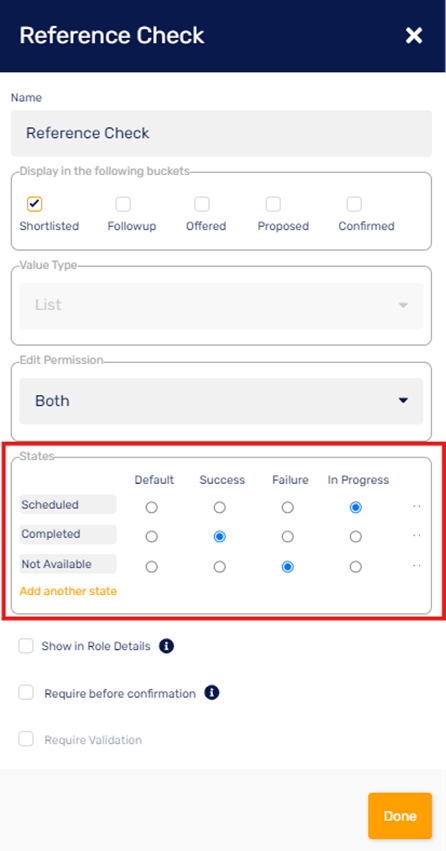Set Scheduled state as Default
The height and width of the screenshot is (851, 446).
point(152,507)
